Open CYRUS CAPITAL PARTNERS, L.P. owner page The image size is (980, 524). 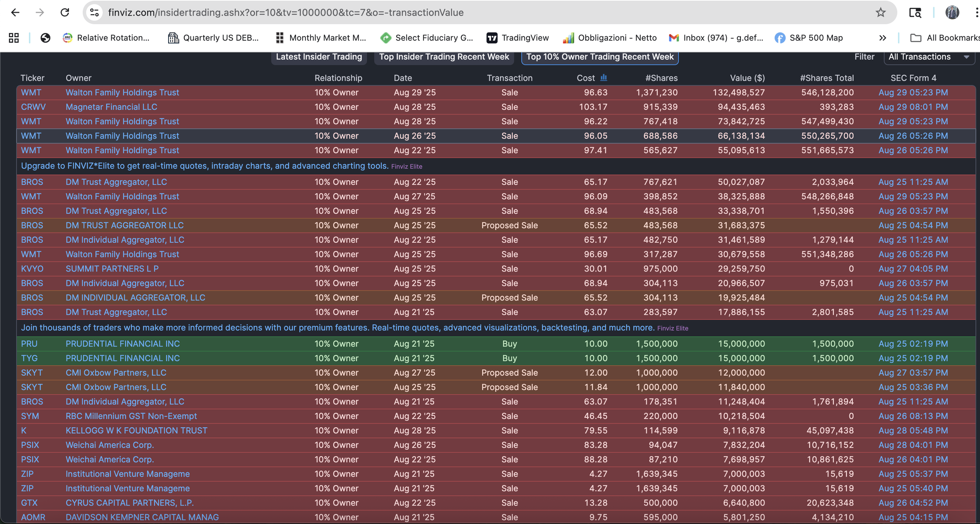pos(130,502)
